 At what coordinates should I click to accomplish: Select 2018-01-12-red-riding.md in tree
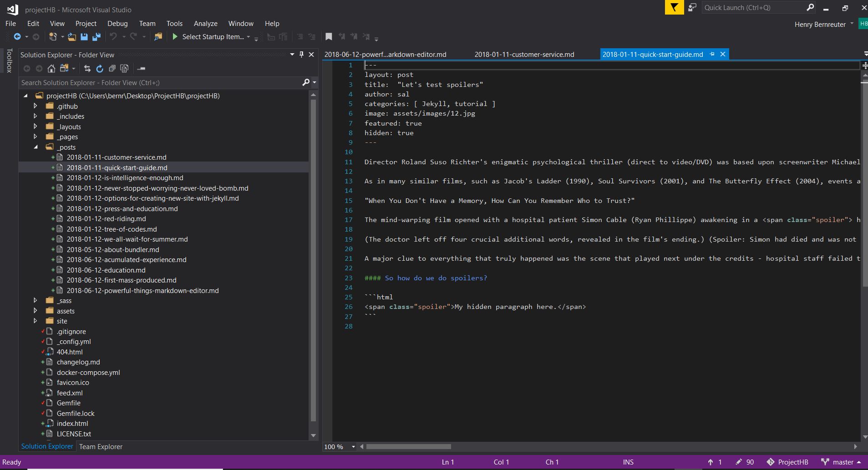coord(106,219)
